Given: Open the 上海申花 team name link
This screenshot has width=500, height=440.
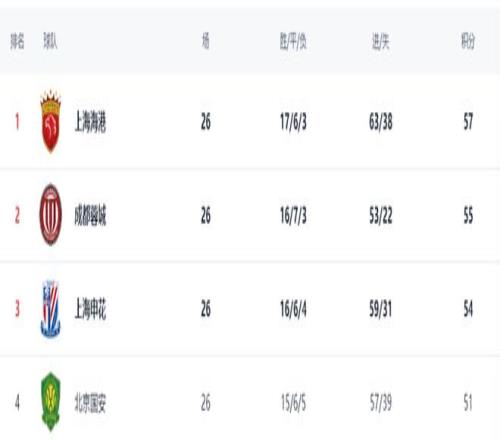Looking at the screenshot, I should [90, 309].
